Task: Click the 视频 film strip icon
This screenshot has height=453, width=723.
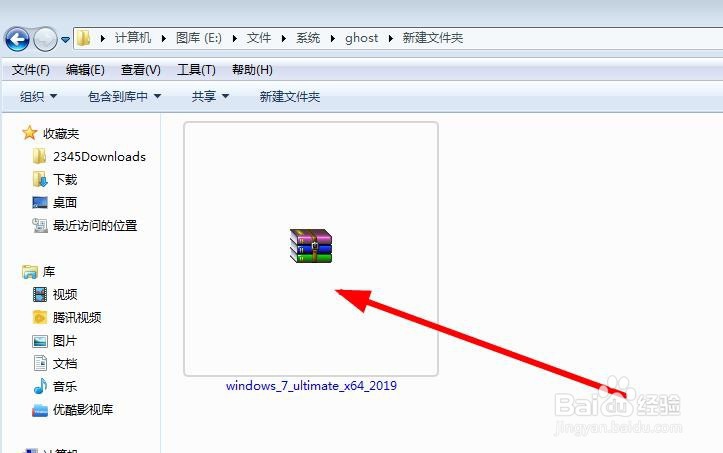Action: (40, 294)
